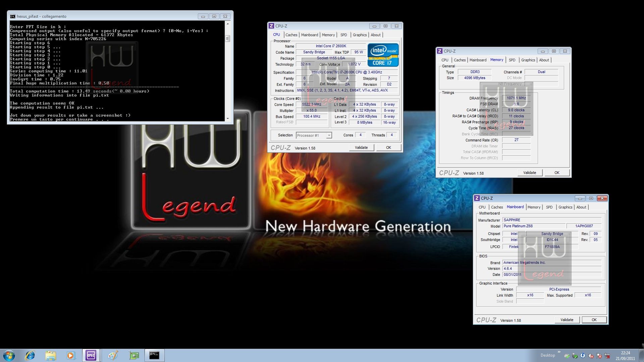
Task: Click OK in Processor CPU-Z window
Action: [388, 147]
